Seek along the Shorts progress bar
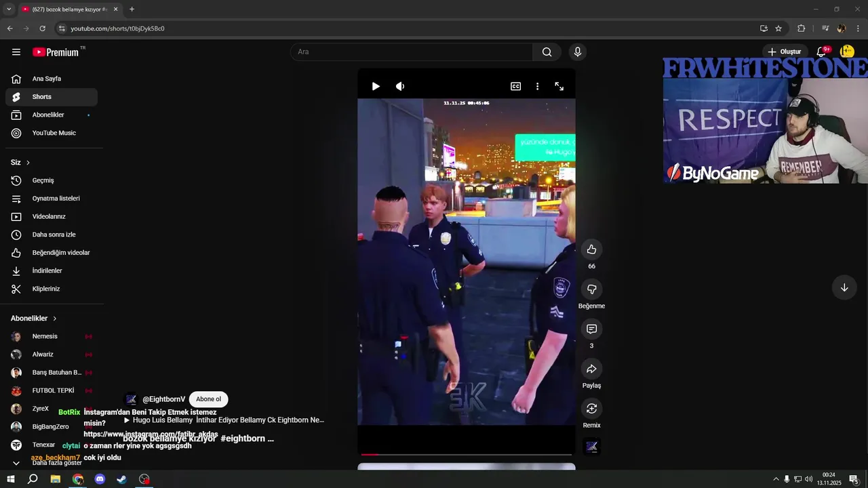This screenshot has width=868, height=488. pyautogui.click(x=467, y=454)
